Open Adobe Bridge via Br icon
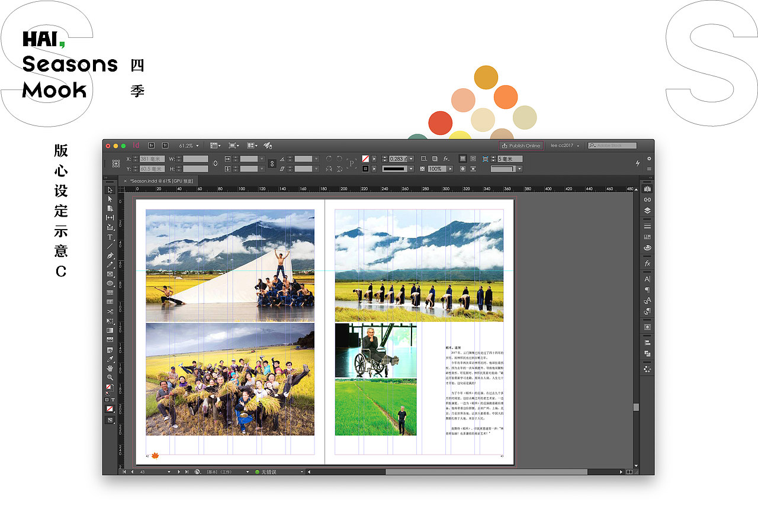The image size is (758, 532). coord(151,145)
